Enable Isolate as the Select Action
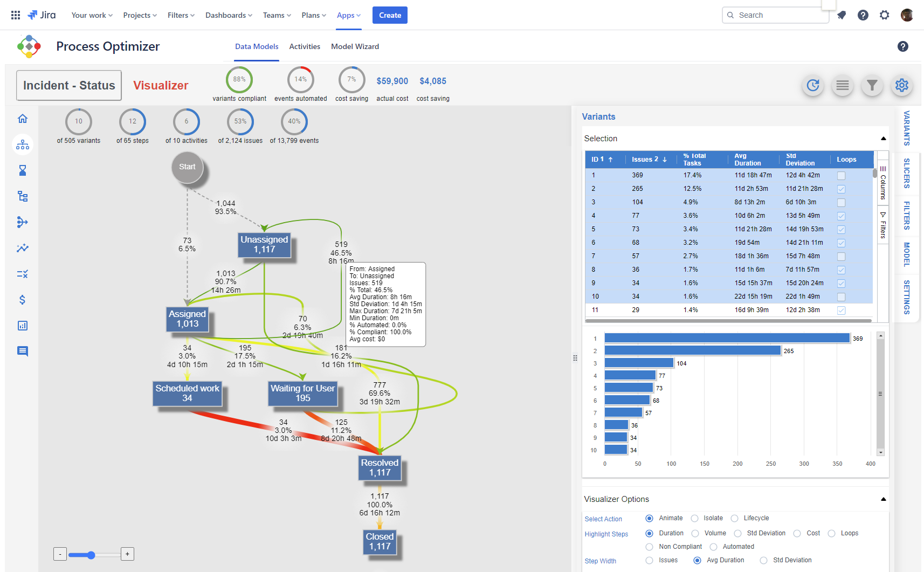Image resolution: width=924 pixels, height=572 pixels. pyautogui.click(x=695, y=518)
